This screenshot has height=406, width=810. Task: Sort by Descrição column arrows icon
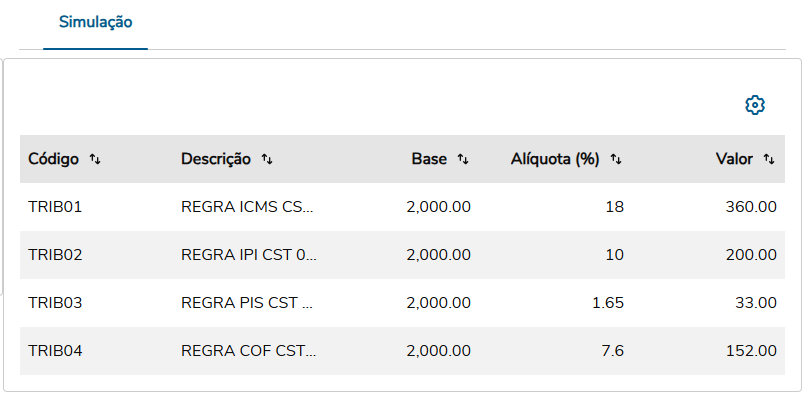[267, 159]
